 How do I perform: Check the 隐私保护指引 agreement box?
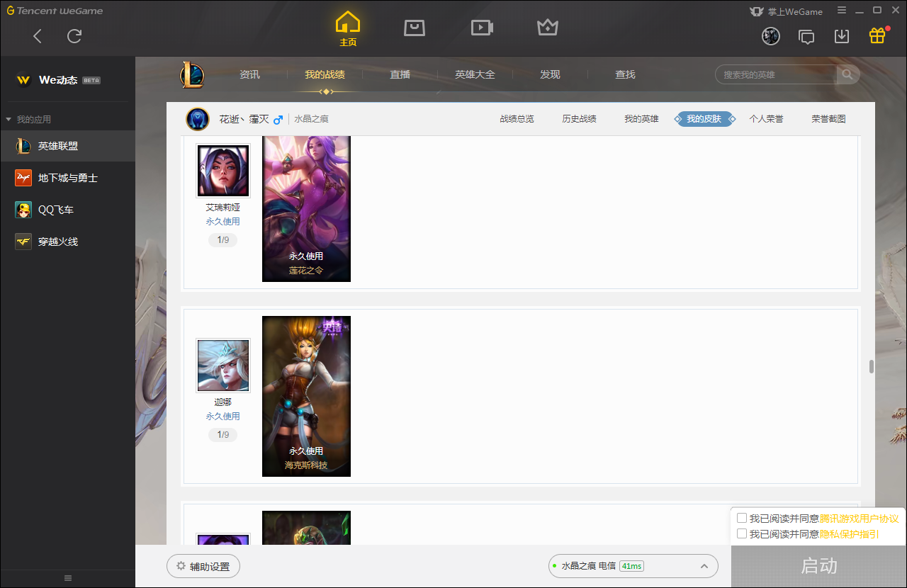[x=742, y=533]
